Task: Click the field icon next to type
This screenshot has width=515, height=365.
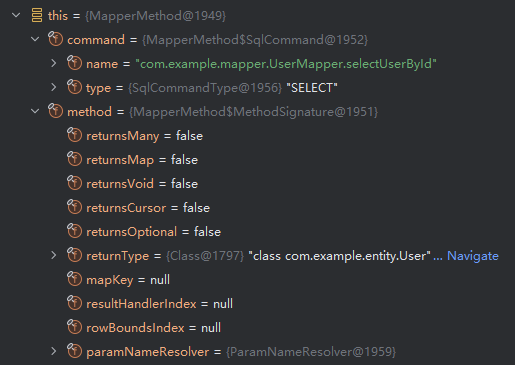Action: (74, 87)
